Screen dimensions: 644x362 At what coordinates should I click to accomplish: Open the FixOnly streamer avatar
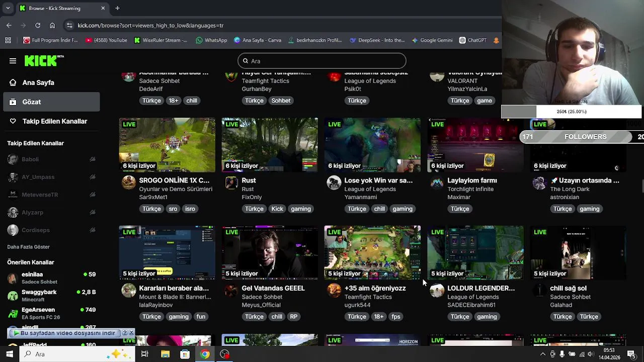(x=231, y=183)
